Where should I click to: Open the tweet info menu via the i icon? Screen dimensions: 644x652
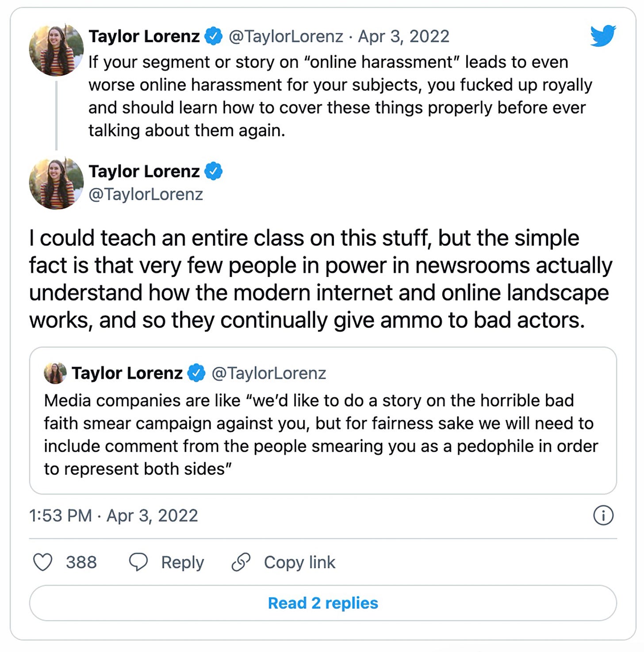coord(604,516)
